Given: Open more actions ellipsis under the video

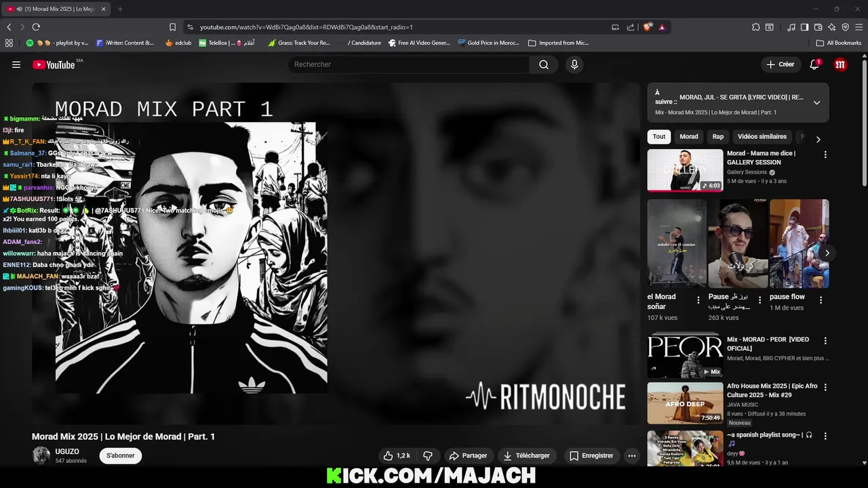Looking at the screenshot, I should pyautogui.click(x=632, y=455).
